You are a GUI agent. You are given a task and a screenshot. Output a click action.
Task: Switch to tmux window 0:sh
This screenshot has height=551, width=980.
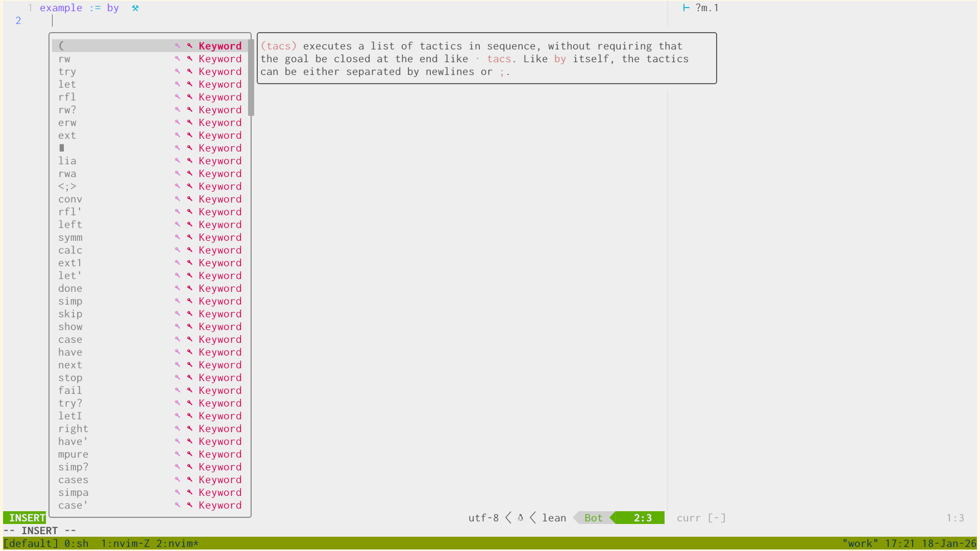coord(77,543)
